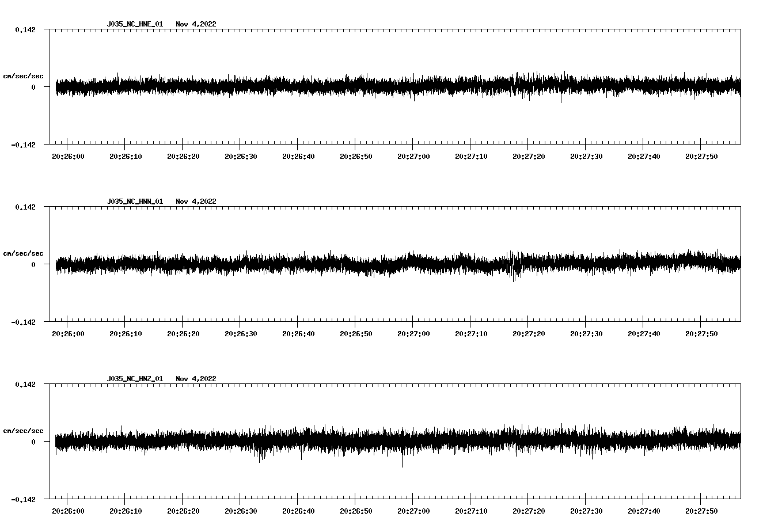The width and height of the screenshot is (782, 532).
Task: Click the 20:27:40 time label under the HNN plot
Action: pyautogui.click(x=644, y=334)
